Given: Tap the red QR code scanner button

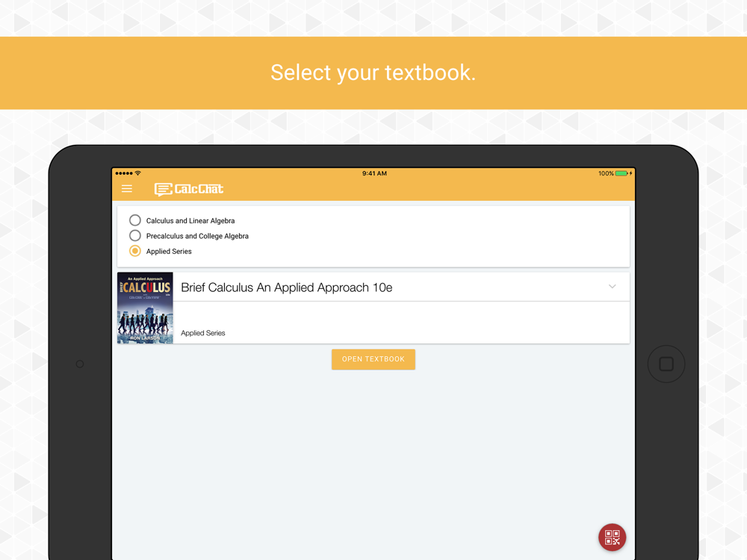Looking at the screenshot, I should (613, 537).
